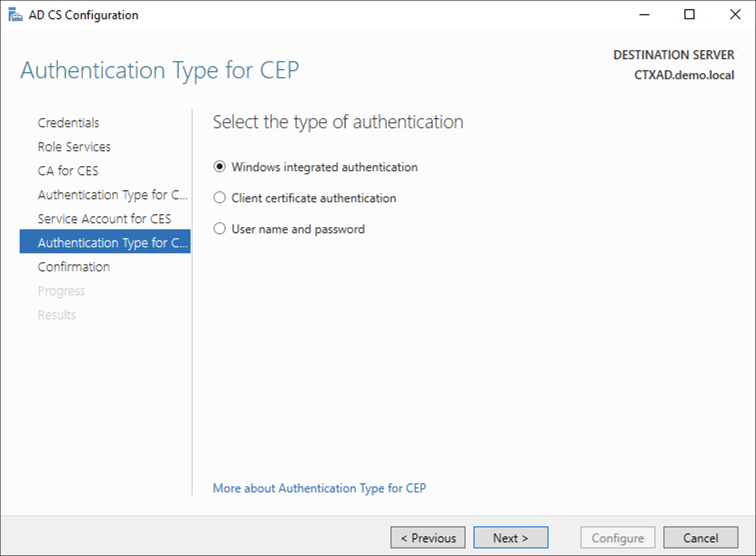The height and width of the screenshot is (556, 756).
Task: Click the Previous button
Action: [x=427, y=537]
